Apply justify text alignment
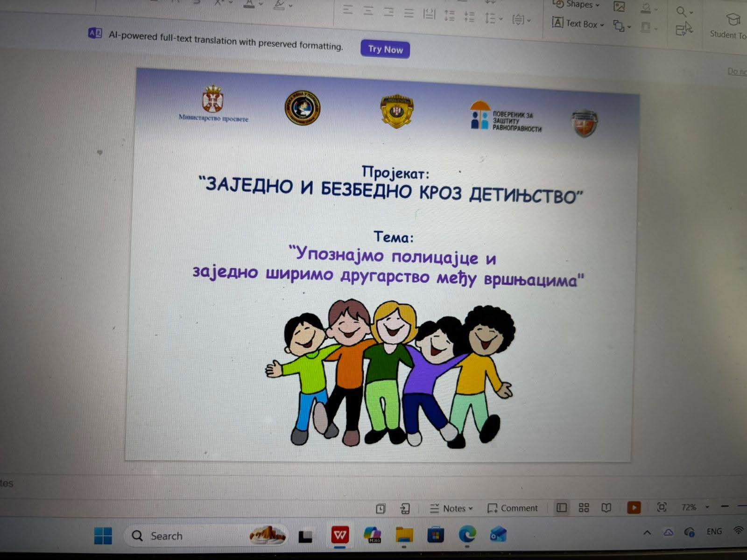The width and height of the screenshot is (747, 560). coord(409,13)
